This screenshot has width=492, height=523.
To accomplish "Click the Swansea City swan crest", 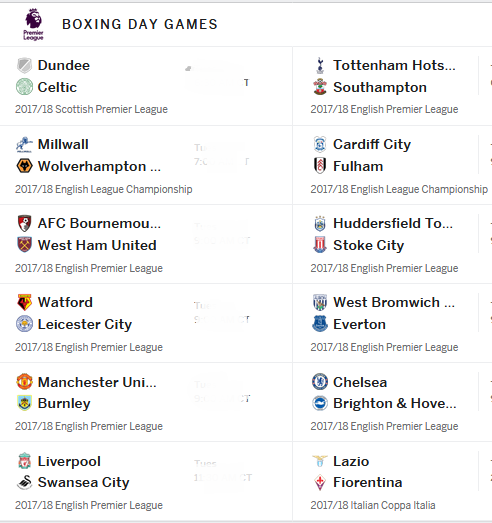I will pyautogui.click(x=24, y=482).
